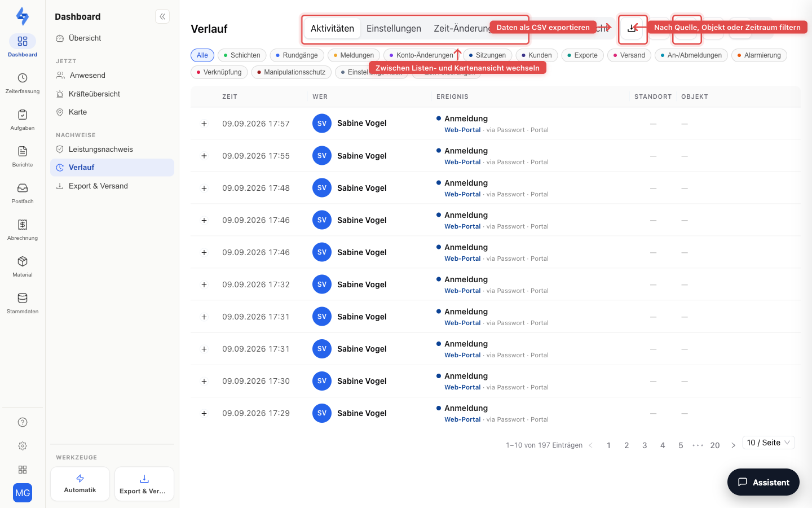Switch to the Aktivitäten tab
The width and height of the screenshot is (812, 508).
pyautogui.click(x=332, y=28)
